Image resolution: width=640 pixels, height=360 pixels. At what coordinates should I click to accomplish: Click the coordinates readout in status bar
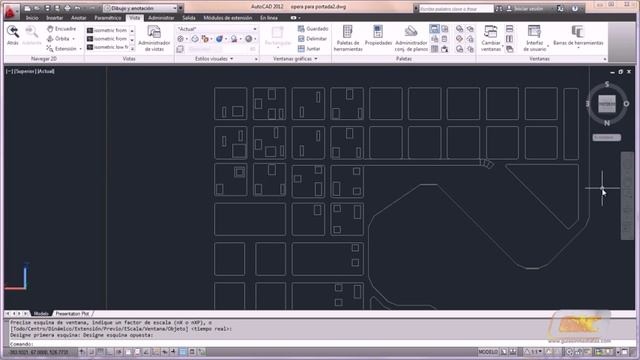pos(39,351)
